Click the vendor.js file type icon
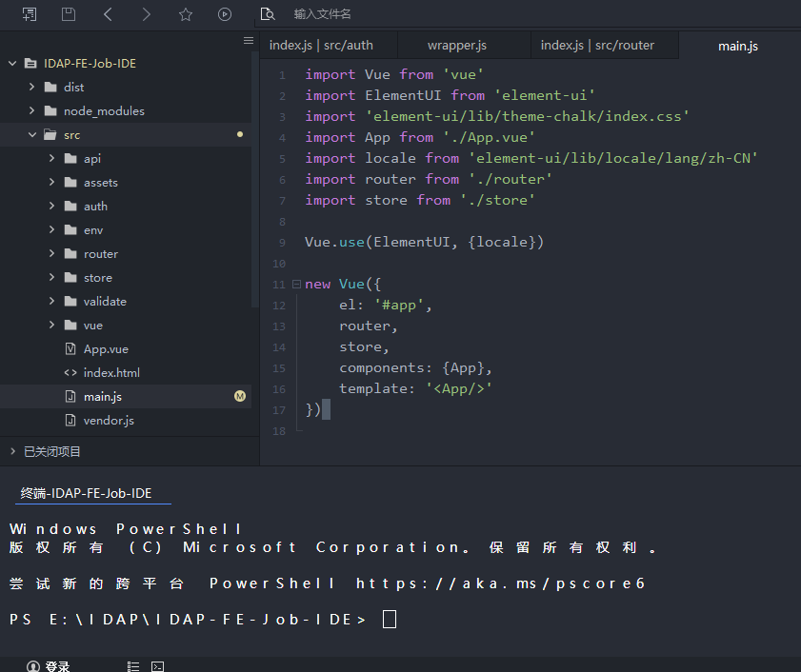 [70, 421]
